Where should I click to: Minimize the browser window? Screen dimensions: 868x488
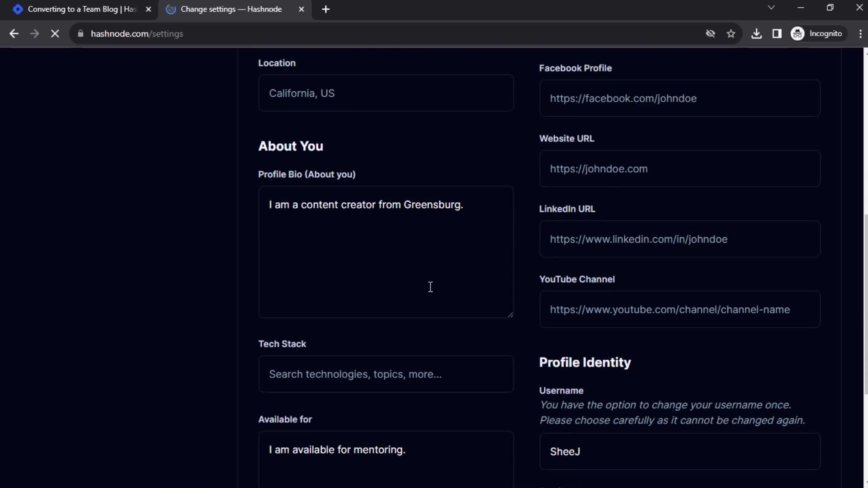pyautogui.click(x=801, y=8)
